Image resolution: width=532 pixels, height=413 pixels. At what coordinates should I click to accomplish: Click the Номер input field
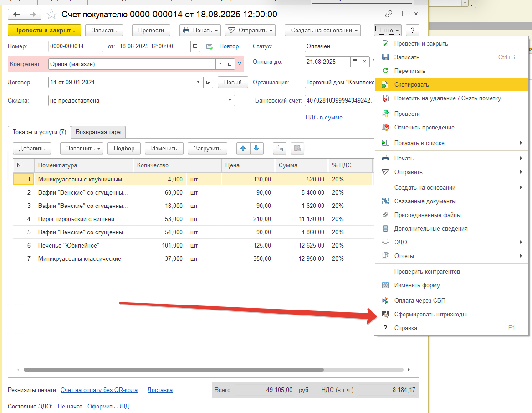point(76,46)
